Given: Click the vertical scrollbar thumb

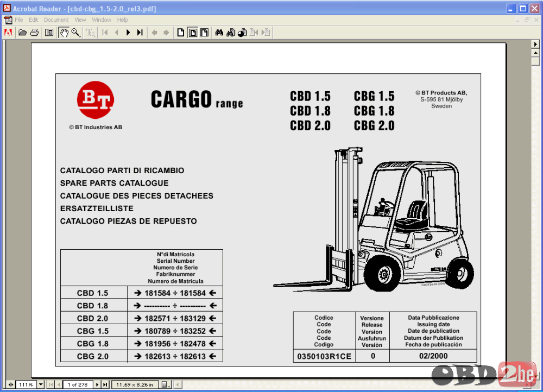Looking at the screenshot, I should point(535,61).
